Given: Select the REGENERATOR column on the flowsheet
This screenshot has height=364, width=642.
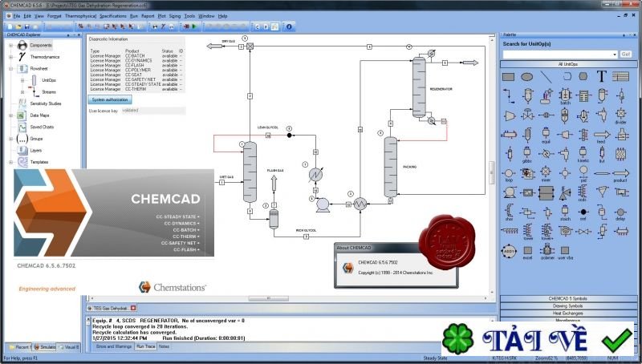Looking at the screenshot, I should coord(419,87).
